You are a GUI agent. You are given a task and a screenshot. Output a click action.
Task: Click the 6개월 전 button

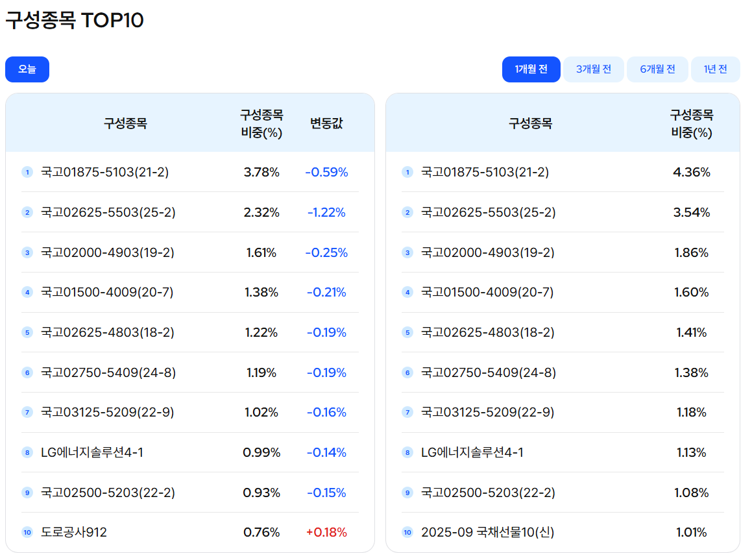[x=657, y=69]
